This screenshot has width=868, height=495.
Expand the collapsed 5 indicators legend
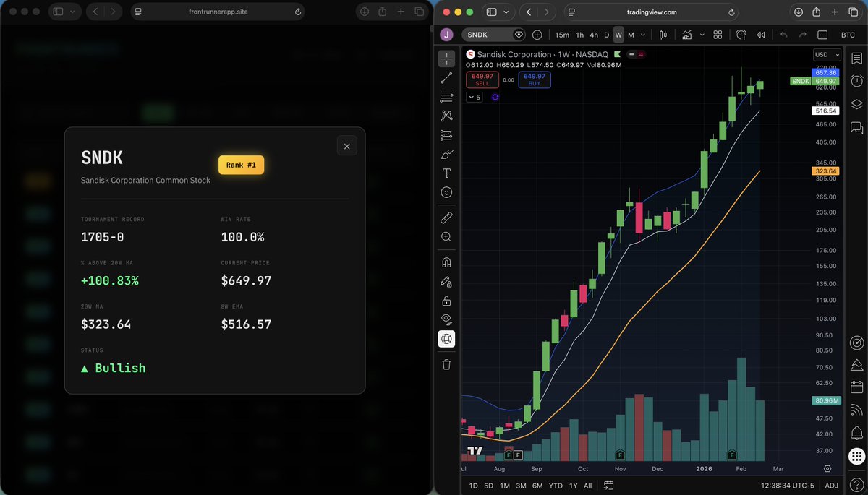[x=475, y=97]
